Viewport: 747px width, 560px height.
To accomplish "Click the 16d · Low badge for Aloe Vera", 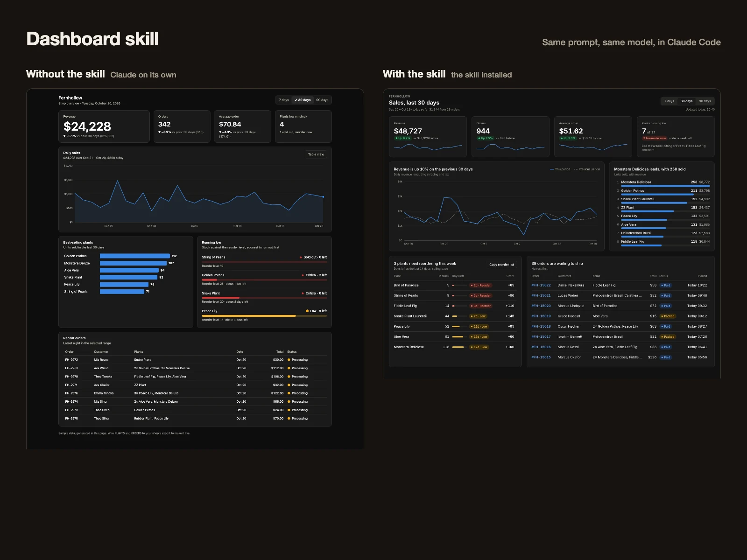I will (479, 336).
